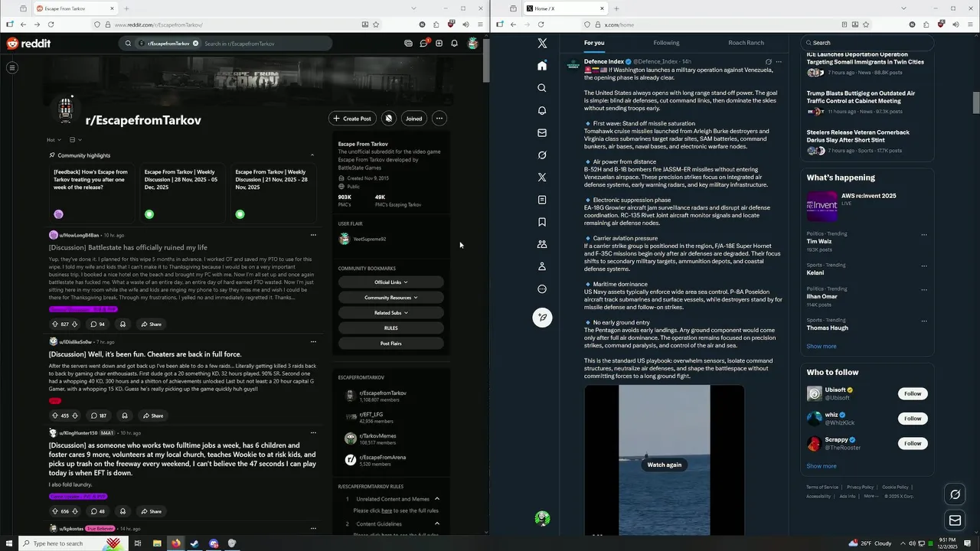980x551 pixels.
Task: Open Reddit left sidebar hamburger menu
Action: (x=12, y=68)
